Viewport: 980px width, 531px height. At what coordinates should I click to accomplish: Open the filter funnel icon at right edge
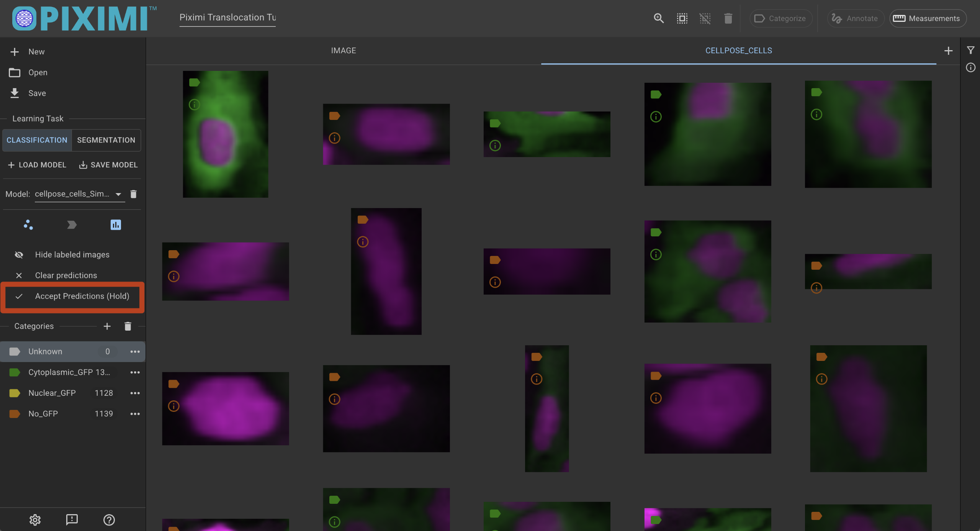[970, 50]
